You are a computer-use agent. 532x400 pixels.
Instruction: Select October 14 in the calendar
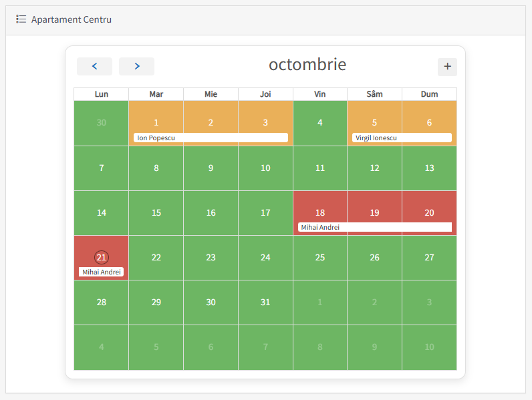(x=102, y=213)
